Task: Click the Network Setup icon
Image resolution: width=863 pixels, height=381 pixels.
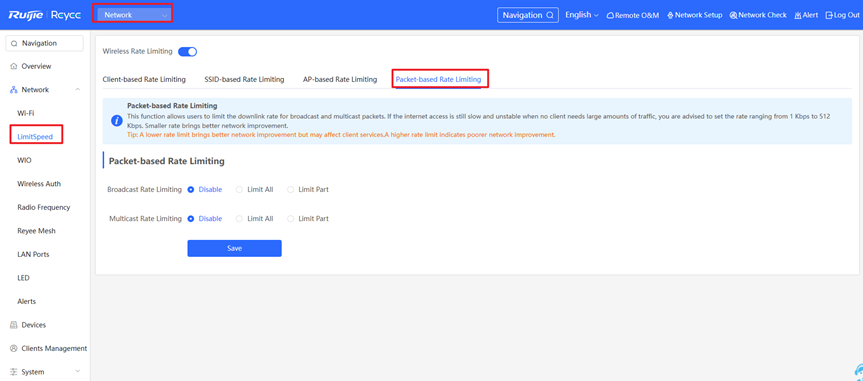Action: click(x=670, y=15)
